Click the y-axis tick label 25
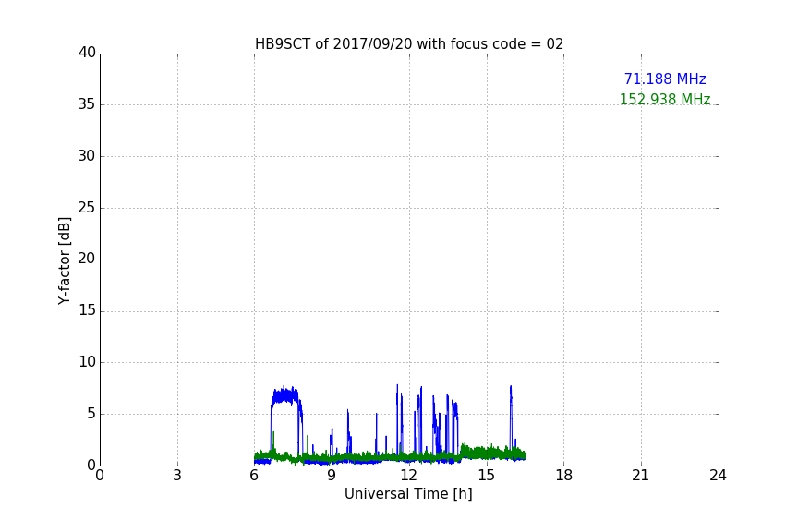This screenshot has width=798, height=532. (87, 207)
